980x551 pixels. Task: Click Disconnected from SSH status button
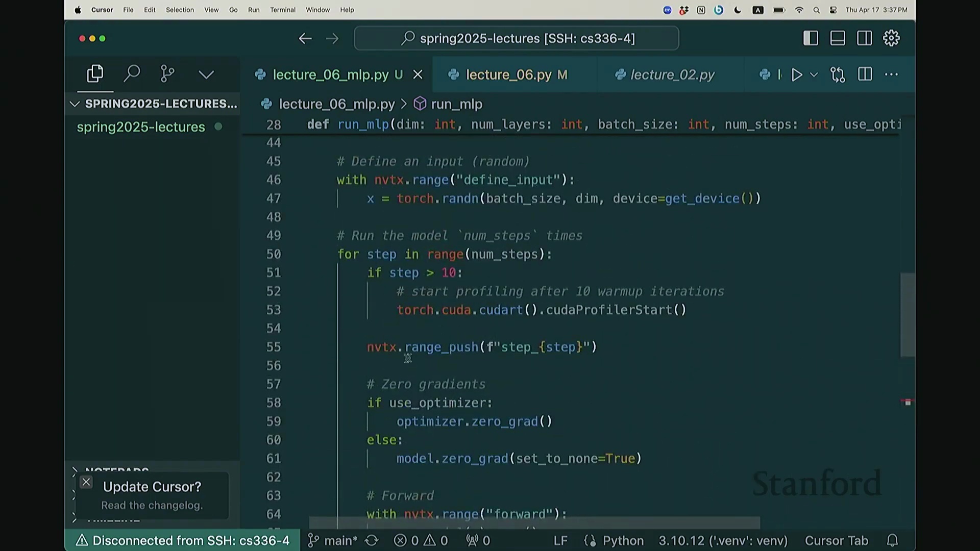coord(183,540)
